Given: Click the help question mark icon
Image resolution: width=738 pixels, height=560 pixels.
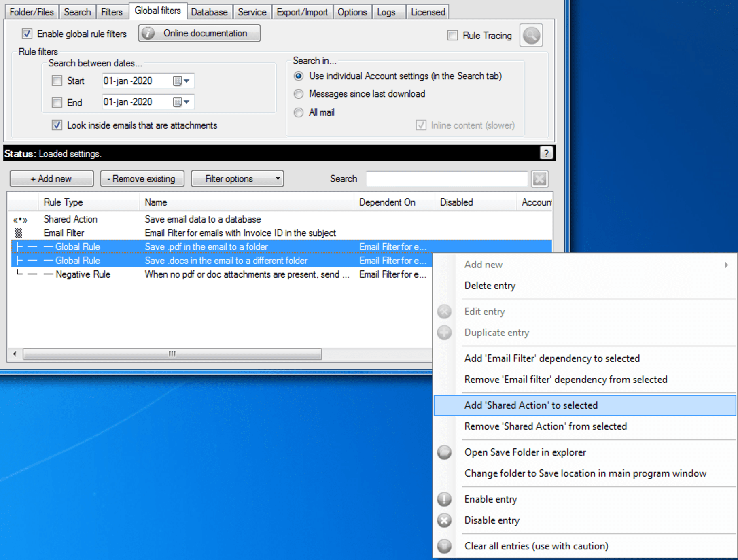Looking at the screenshot, I should point(546,153).
